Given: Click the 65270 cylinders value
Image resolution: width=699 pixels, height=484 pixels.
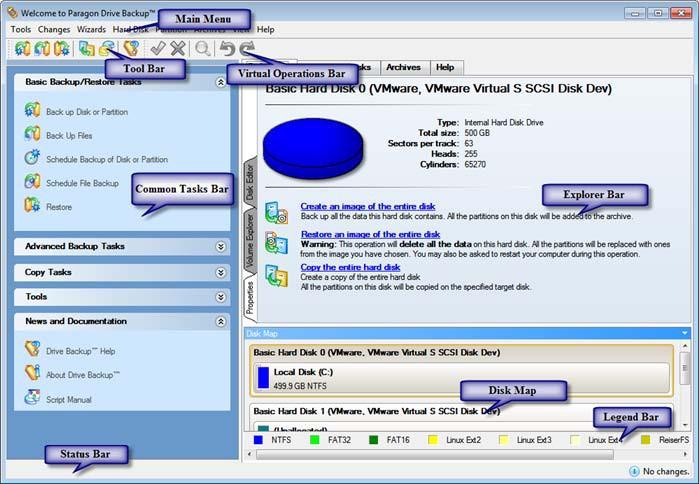Looking at the screenshot, I should [x=475, y=164].
